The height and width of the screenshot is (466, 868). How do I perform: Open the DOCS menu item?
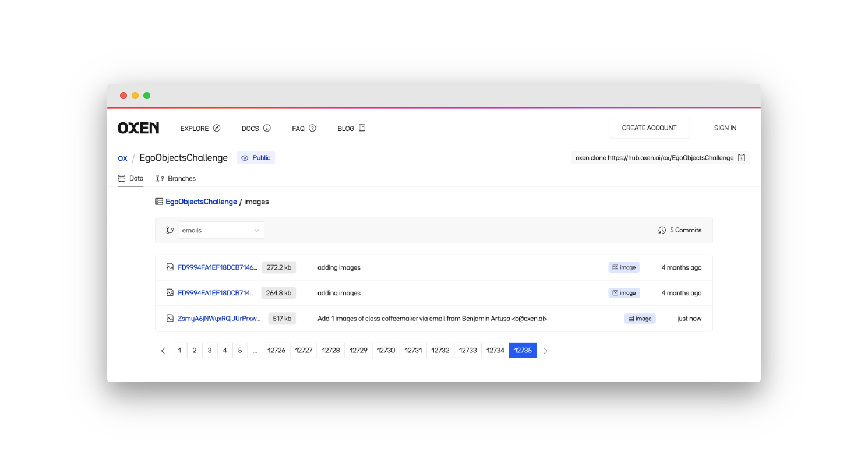click(x=256, y=128)
